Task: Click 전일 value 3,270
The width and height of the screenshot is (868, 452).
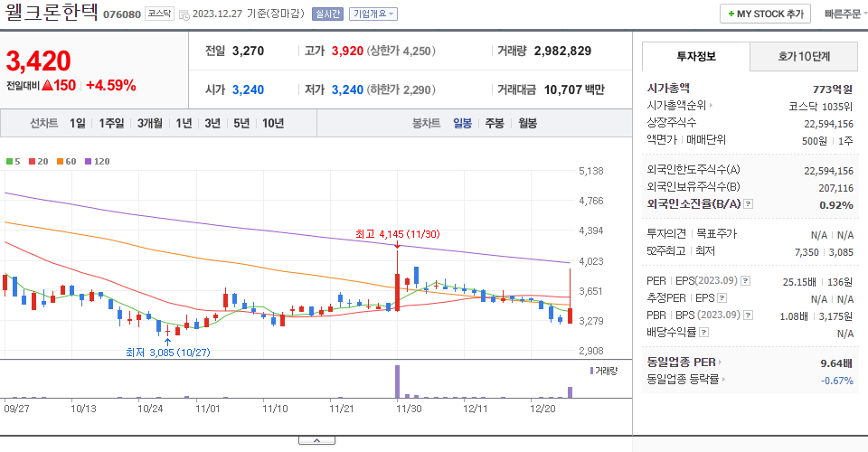Action: tap(248, 51)
